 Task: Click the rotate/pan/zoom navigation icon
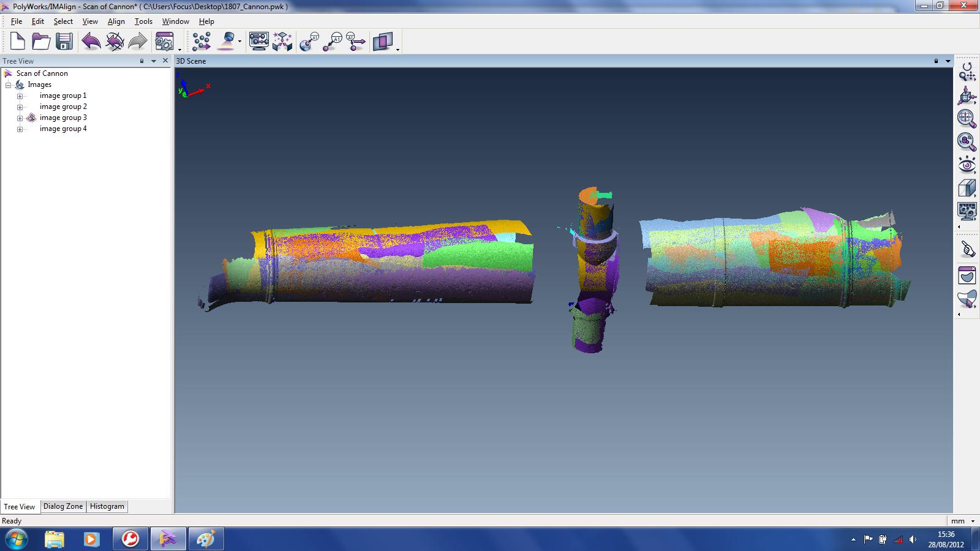tap(967, 72)
